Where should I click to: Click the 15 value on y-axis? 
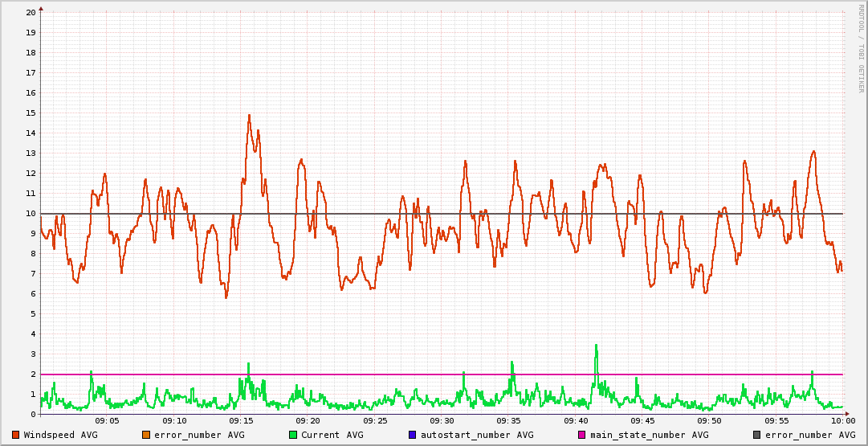pos(31,113)
